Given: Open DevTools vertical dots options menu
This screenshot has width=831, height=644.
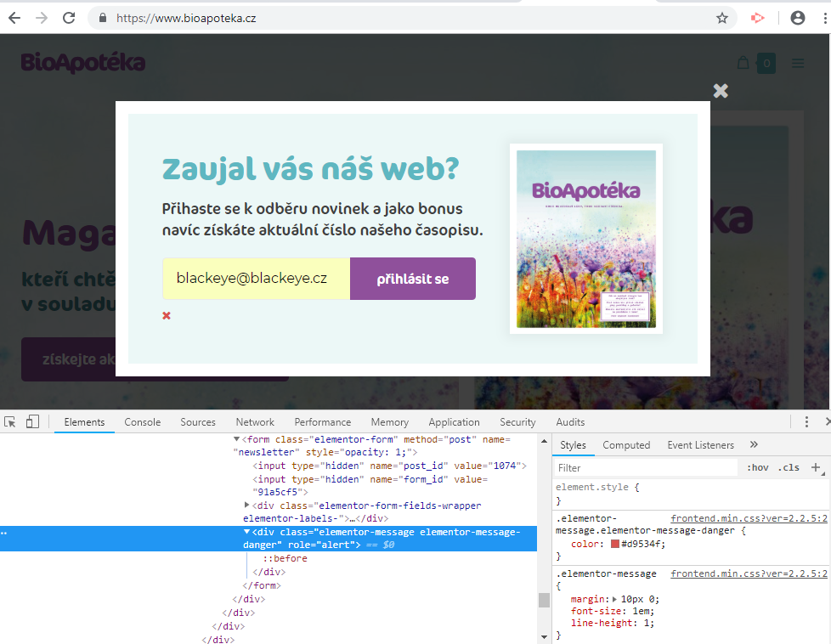Looking at the screenshot, I should (x=806, y=421).
